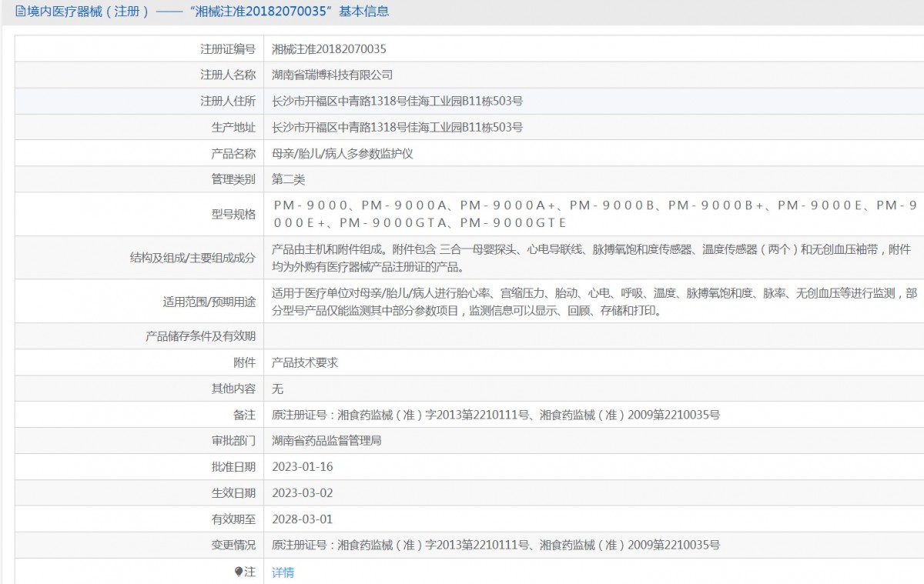The width and height of the screenshot is (924, 584).
Task: Click the 产品储存条件及有效期 label
Action: [x=200, y=336]
